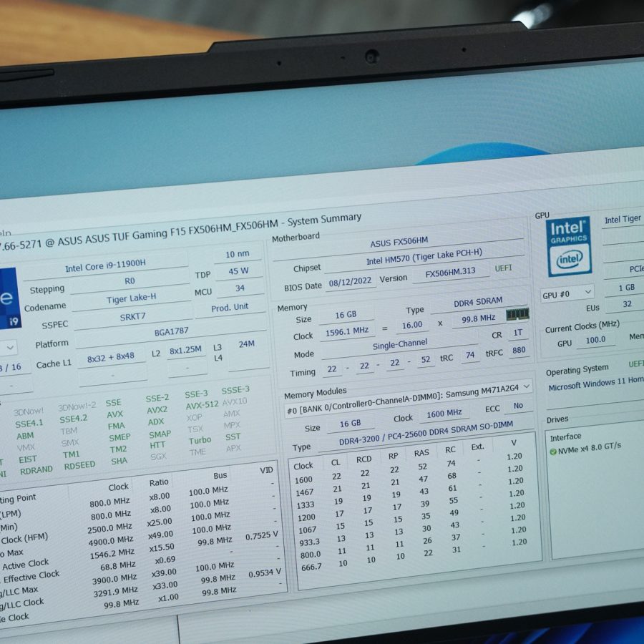
Task: Click the Ratio column header
Action: 159,482
